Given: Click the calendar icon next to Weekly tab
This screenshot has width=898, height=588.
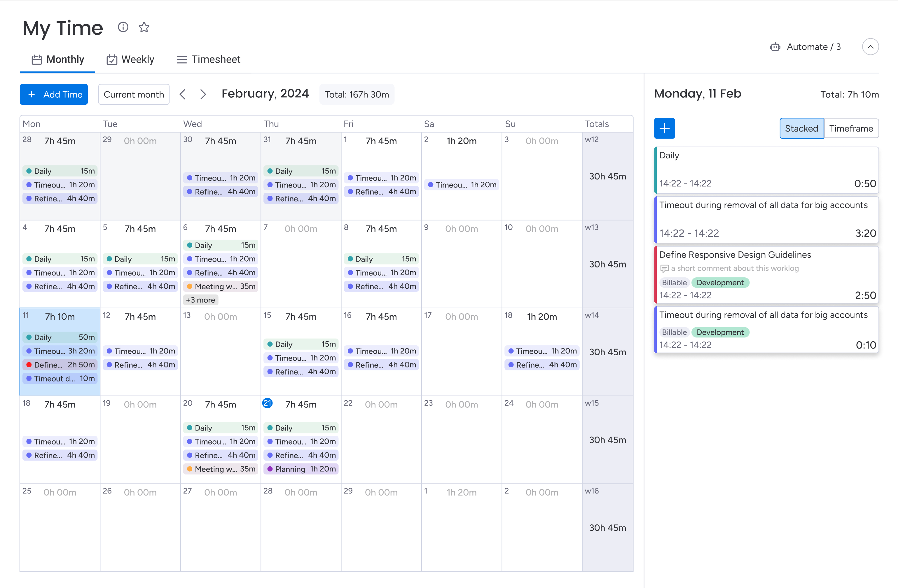Looking at the screenshot, I should pos(111,60).
